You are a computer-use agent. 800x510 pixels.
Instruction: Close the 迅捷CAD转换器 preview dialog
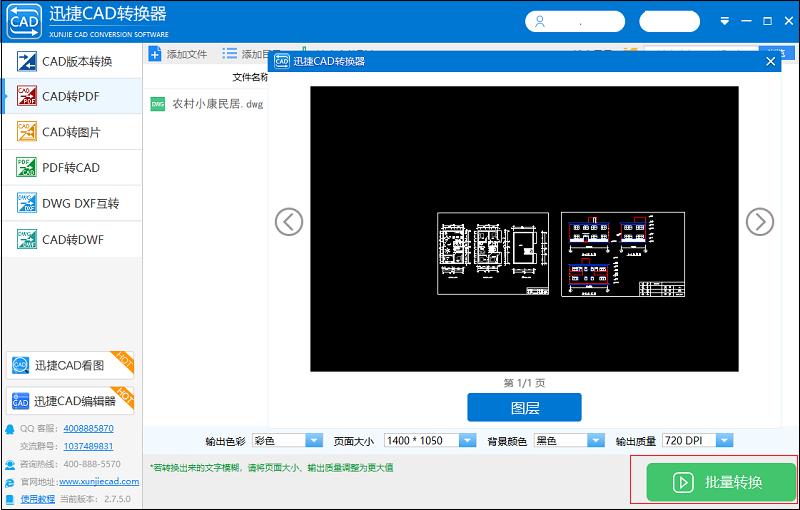pos(770,62)
